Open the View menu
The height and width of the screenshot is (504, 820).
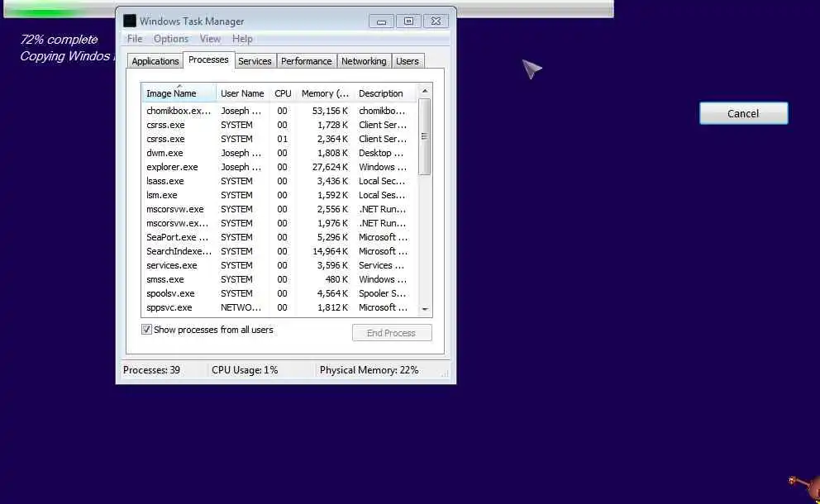pos(210,39)
